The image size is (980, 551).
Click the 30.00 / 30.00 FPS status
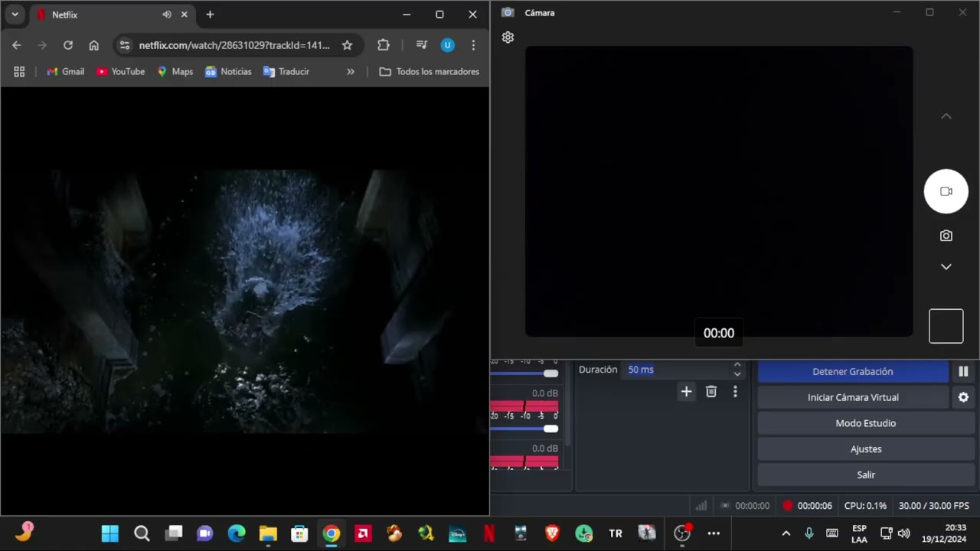(934, 506)
